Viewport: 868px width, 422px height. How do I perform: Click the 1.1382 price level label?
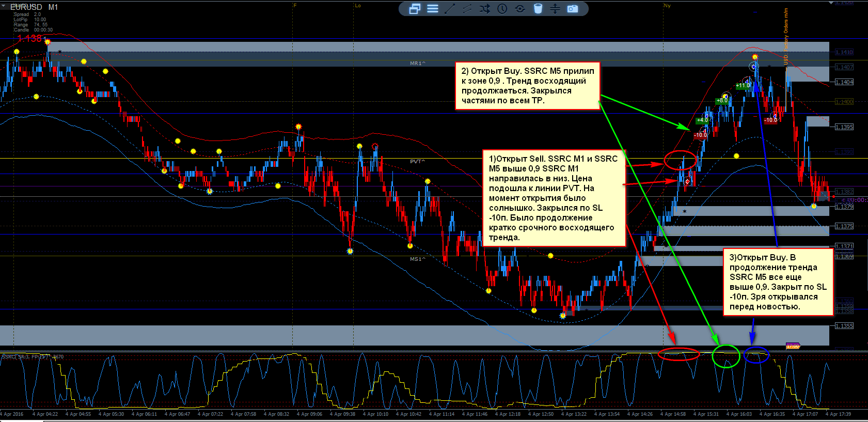tap(844, 192)
